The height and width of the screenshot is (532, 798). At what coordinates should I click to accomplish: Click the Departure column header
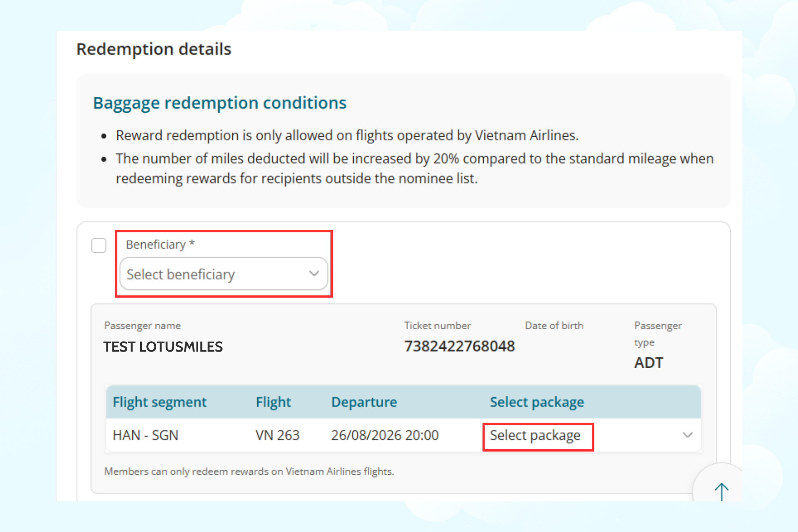[x=364, y=402]
